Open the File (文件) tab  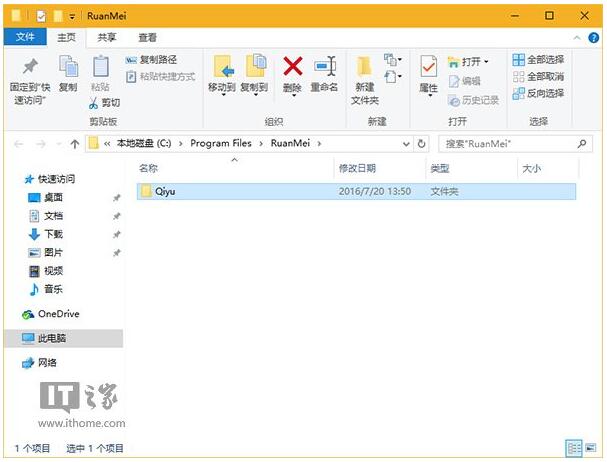tap(25, 37)
